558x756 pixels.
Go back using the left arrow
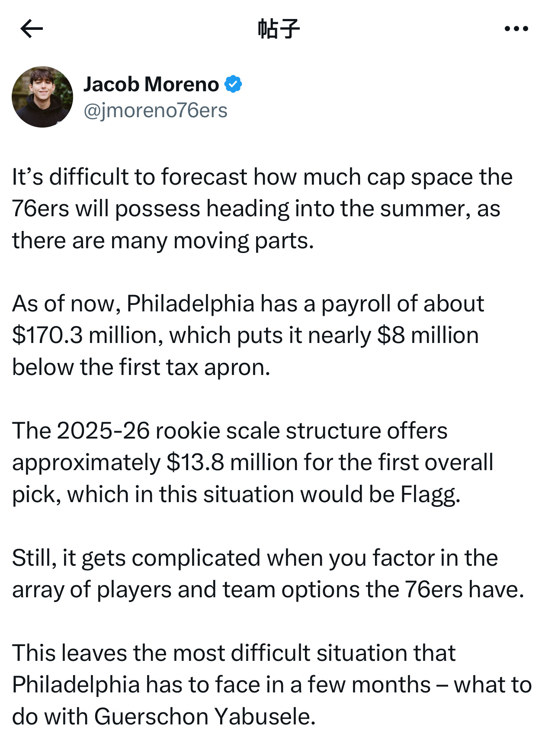(32, 29)
